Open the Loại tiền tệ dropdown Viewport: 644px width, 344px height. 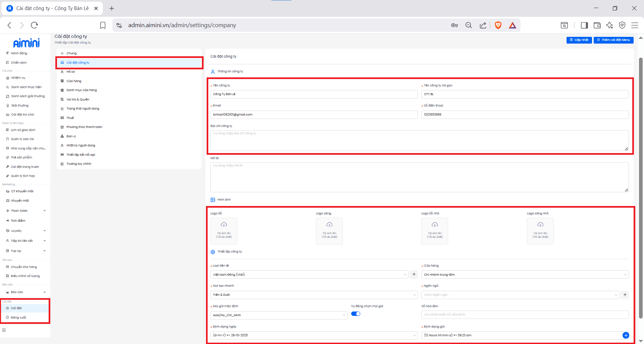point(309,275)
